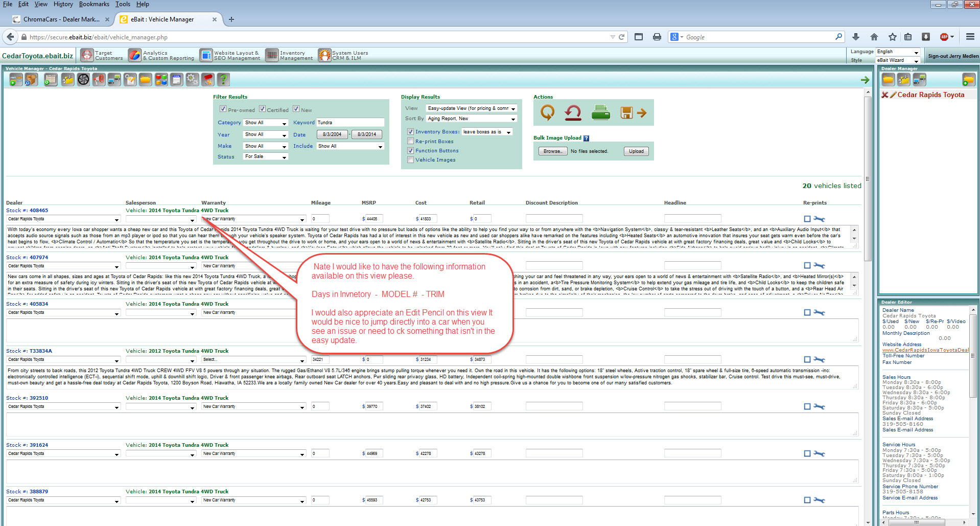Uncheck the Certified filter checkbox
This screenshot has width=980, height=526.
click(x=262, y=109)
